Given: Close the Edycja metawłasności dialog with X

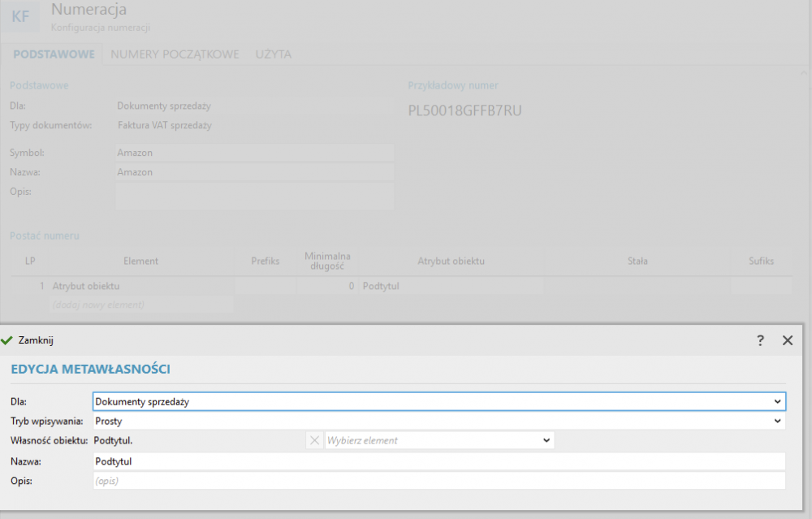Looking at the screenshot, I should [787, 340].
